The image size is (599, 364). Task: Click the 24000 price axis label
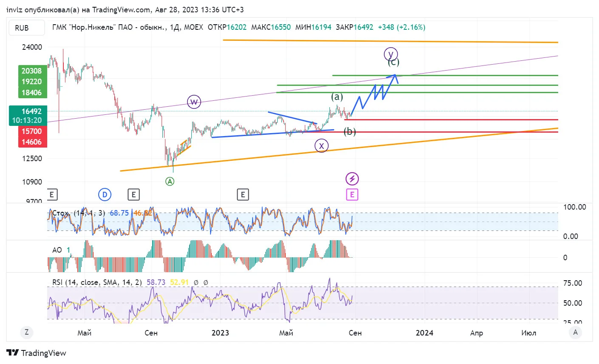point(32,47)
